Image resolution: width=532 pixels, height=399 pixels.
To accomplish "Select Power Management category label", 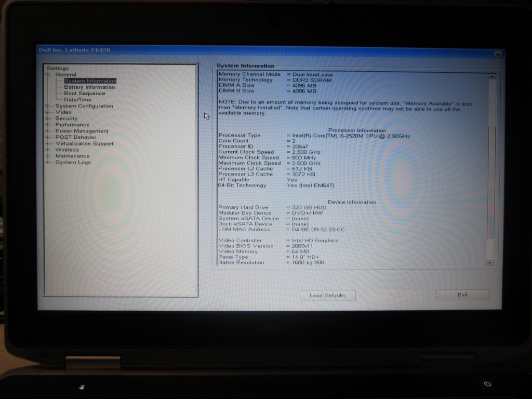I will point(82,131).
